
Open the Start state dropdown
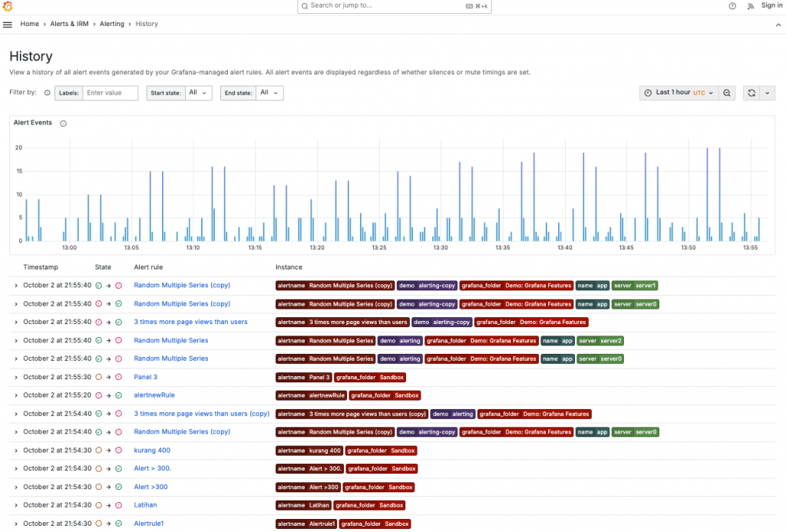199,93
